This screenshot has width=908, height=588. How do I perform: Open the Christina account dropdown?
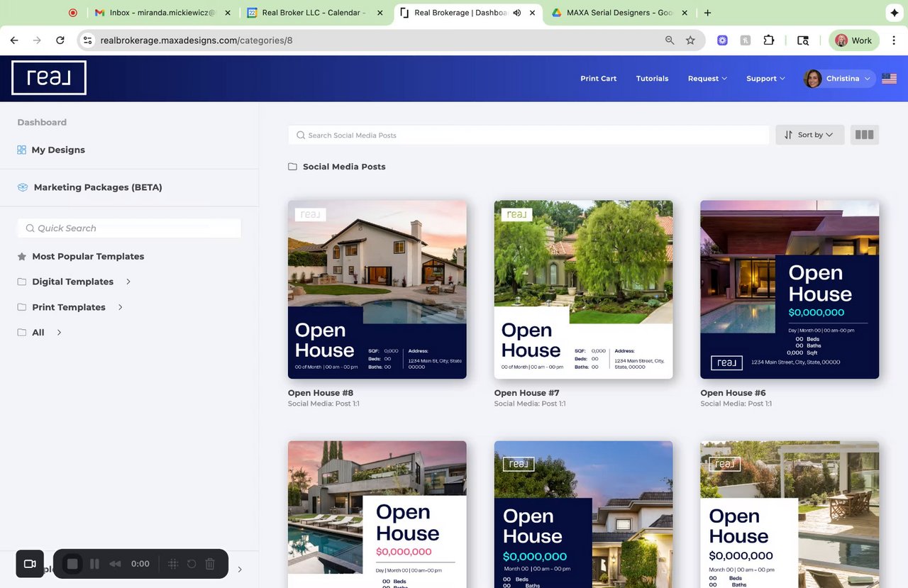click(x=840, y=79)
